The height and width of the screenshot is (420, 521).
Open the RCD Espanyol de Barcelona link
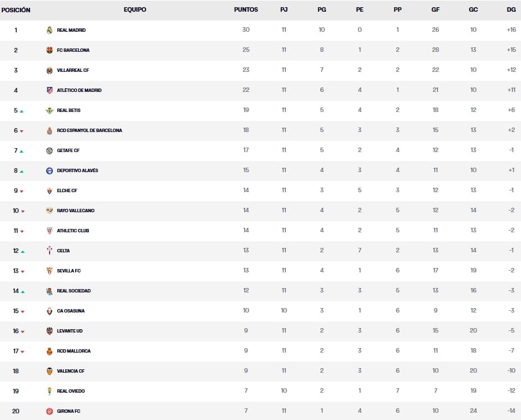pyautogui.click(x=89, y=130)
